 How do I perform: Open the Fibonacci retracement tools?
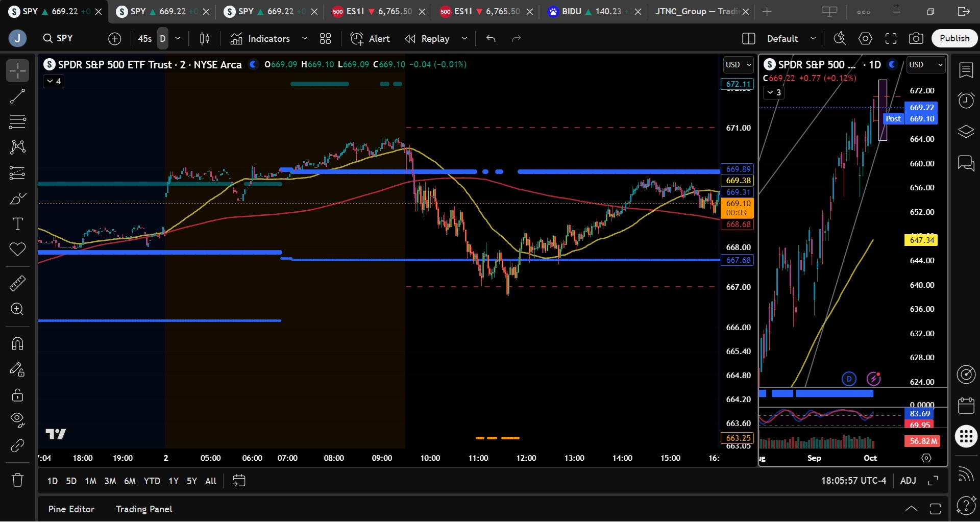pyautogui.click(x=17, y=121)
